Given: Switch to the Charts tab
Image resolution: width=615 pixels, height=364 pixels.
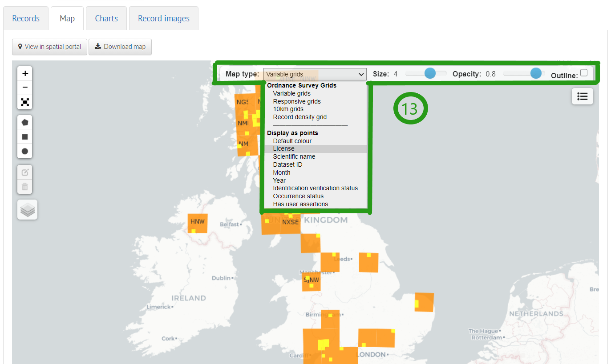Looking at the screenshot, I should pyautogui.click(x=106, y=18).
